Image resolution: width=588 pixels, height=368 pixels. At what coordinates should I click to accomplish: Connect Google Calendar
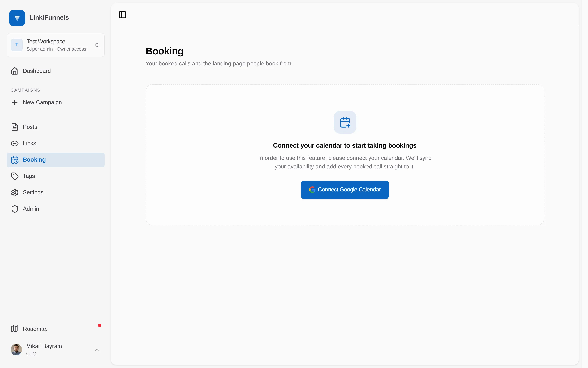(x=345, y=190)
